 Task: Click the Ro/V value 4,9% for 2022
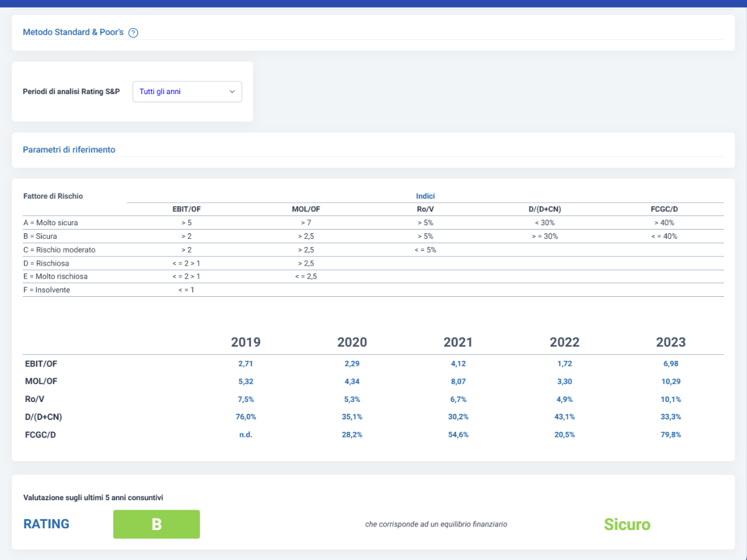point(565,399)
